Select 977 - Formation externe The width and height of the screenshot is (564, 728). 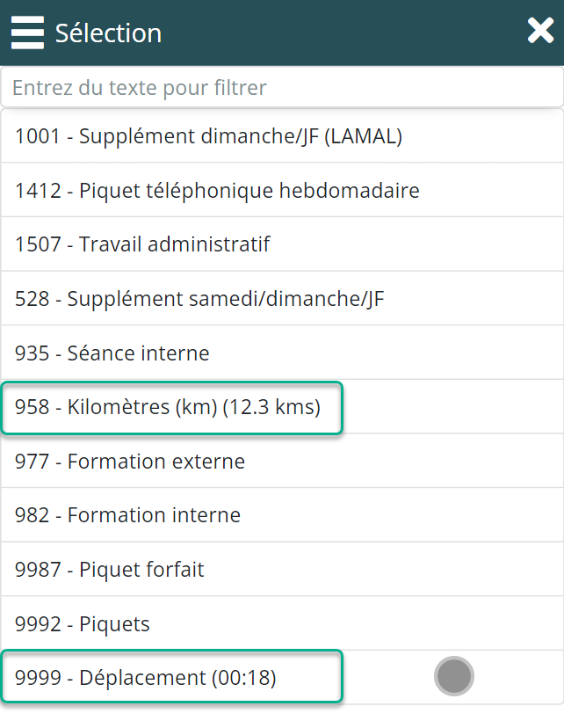click(x=130, y=462)
